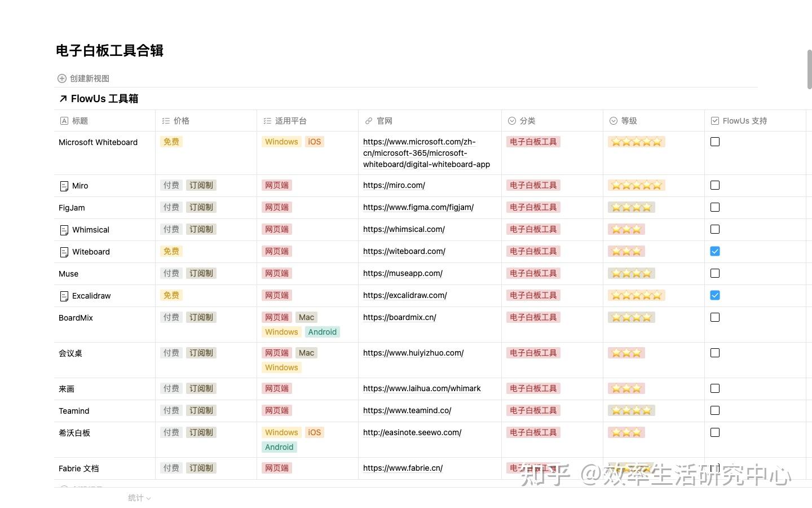This screenshot has width=812, height=508.
Task: Check FlowUs 支持 for Whimsical row
Action: (x=715, y=229)
